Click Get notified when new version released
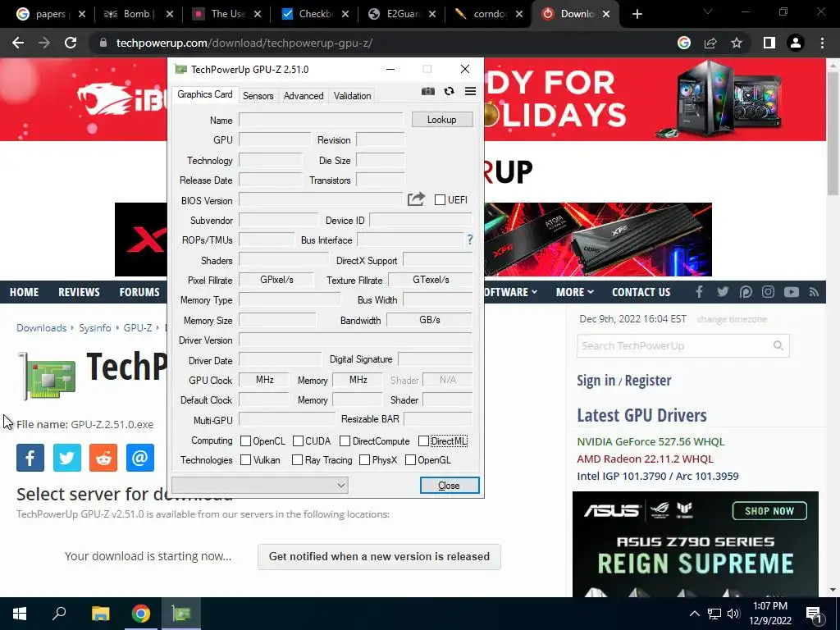The image size is (840, 630). click(379, 556)
